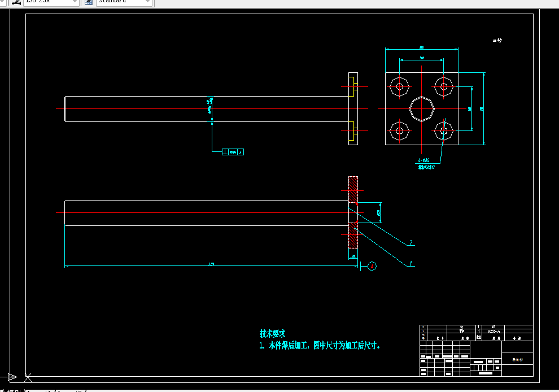Select the leader callout number 1
The image size is (559, 392).
tap(410, 263)
